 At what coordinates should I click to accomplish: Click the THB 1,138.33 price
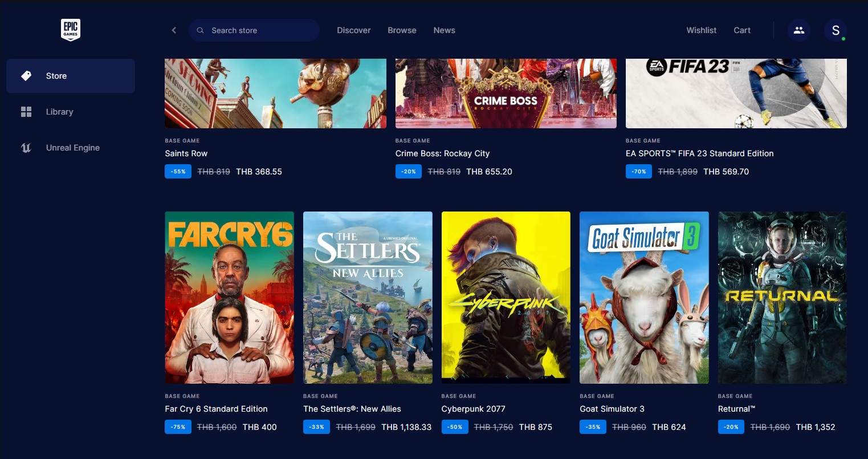click(406, 427)
